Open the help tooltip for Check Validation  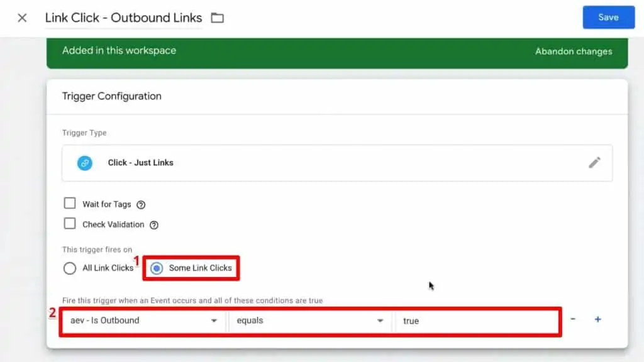[155, 224]
